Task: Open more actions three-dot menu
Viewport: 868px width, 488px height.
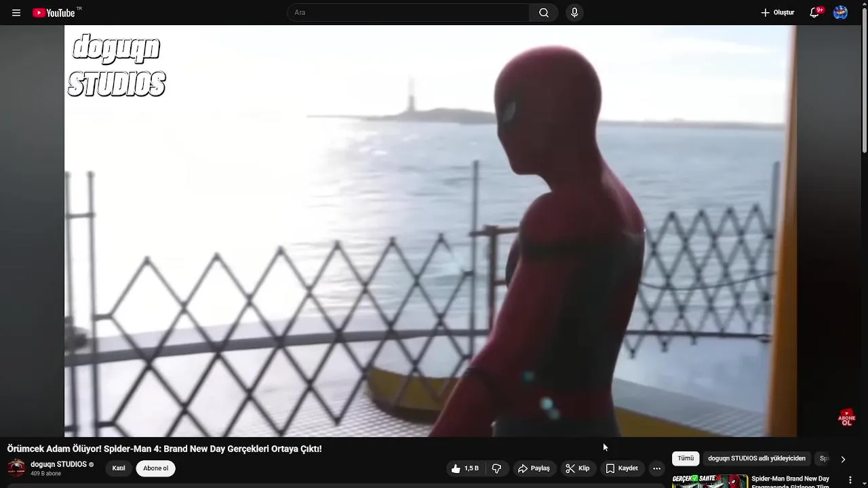Action: [x=656, y=468]
